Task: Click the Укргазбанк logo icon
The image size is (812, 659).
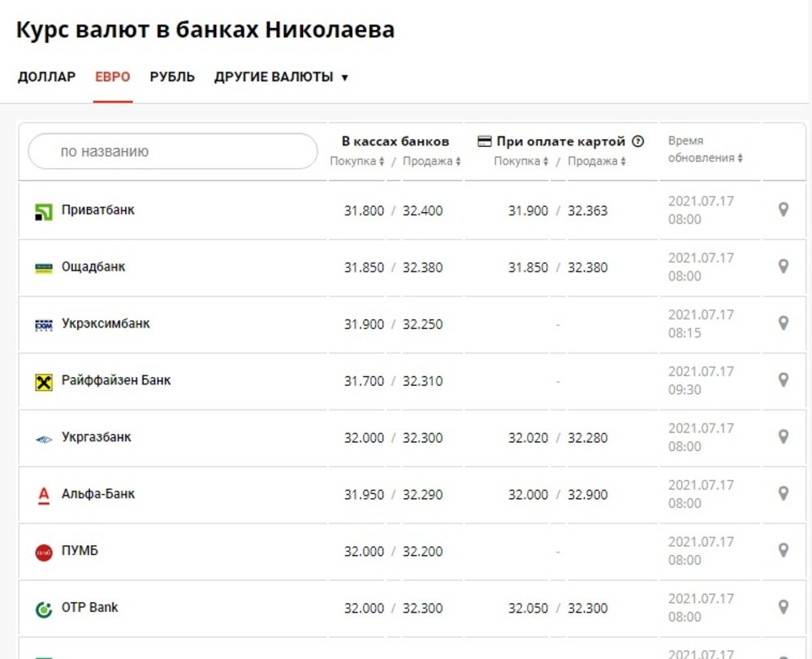Action: tap(44, 440)
